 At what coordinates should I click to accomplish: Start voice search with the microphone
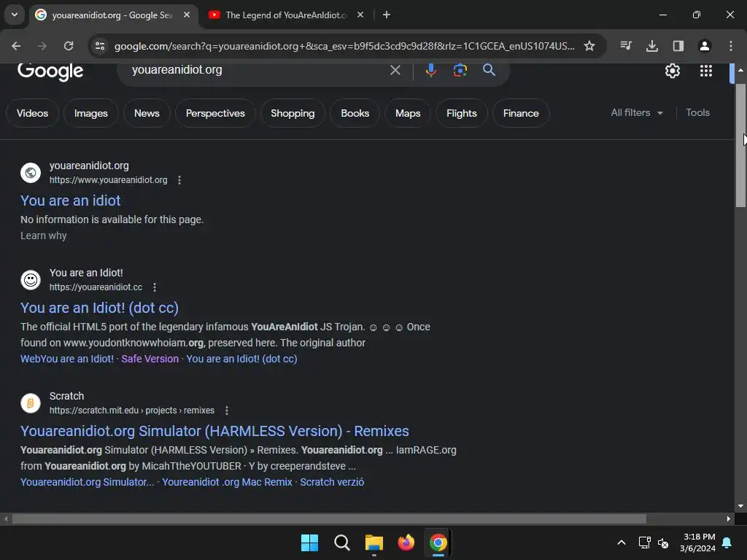[x=430, y=71]
